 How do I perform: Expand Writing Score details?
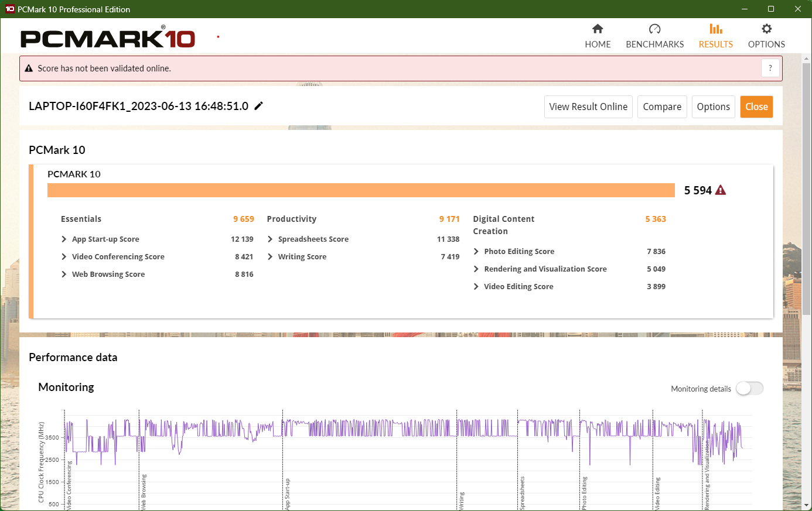tap(270, 257)
